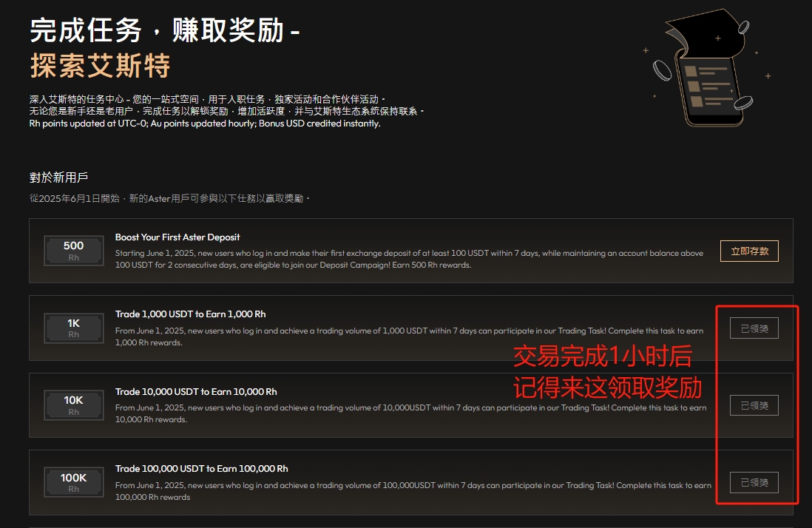This screenshot has width=812, height=528.
Task: Click the heading 完成任务，赚取奖励
Action: click(165, 30)
